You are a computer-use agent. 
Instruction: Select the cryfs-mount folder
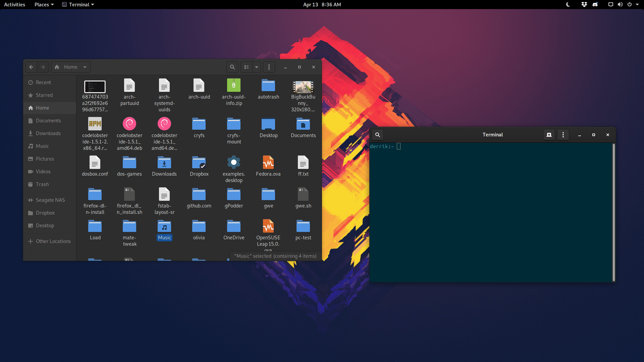[234, 124]
